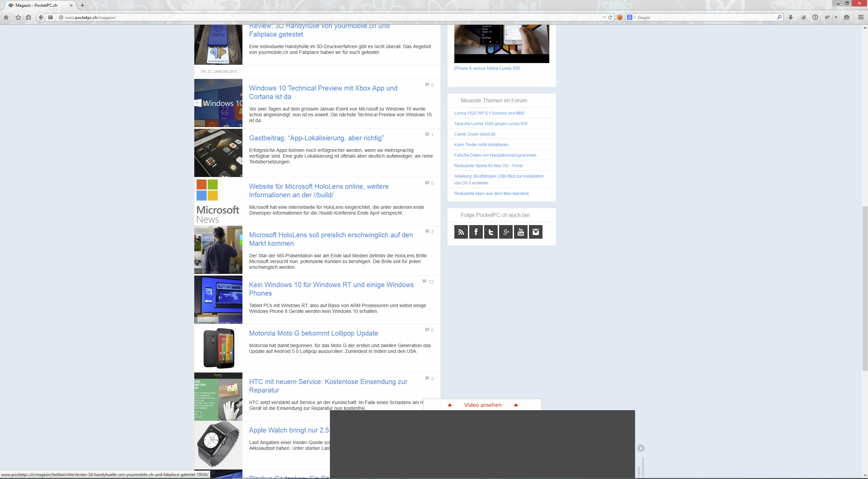The image size is (868, 479).
Task: Open the YouTube social icon
Action: pyautogui.click(x=520, y=232)
